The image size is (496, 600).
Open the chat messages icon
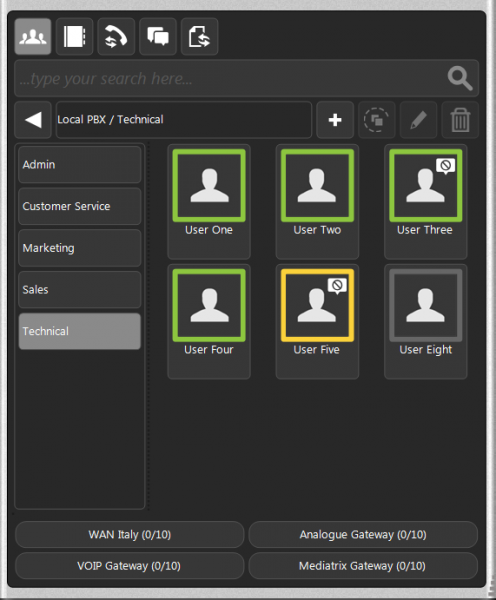[158, 37]
